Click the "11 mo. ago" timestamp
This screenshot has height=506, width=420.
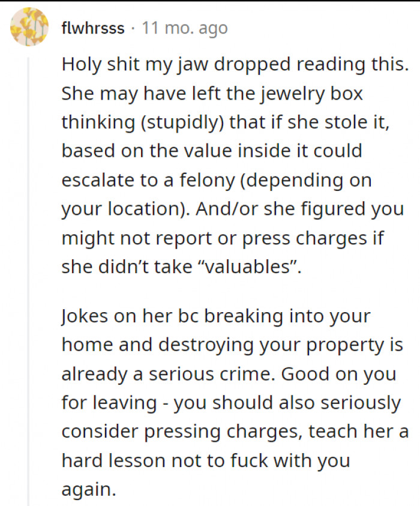click(x=185, y=28)
